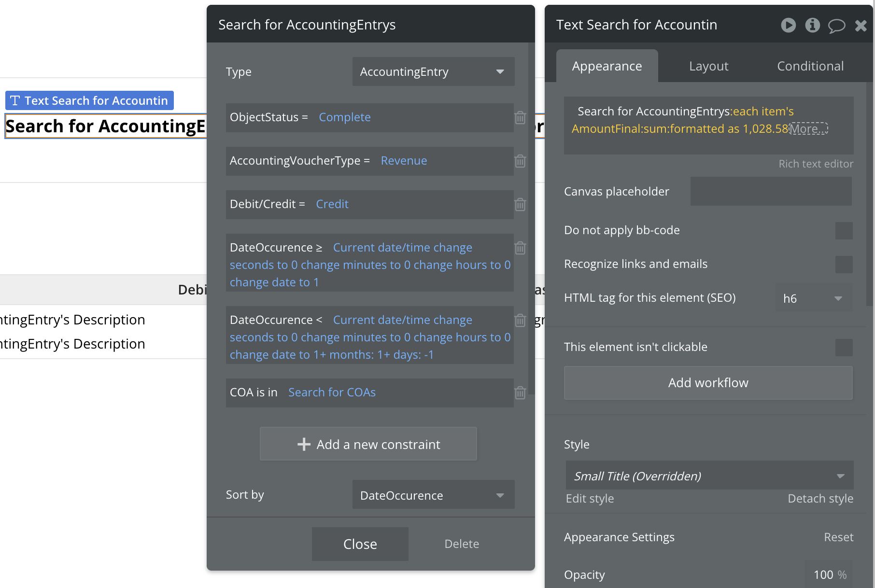Open the Conditional tab
875x588 pixels.
(810, 66)
